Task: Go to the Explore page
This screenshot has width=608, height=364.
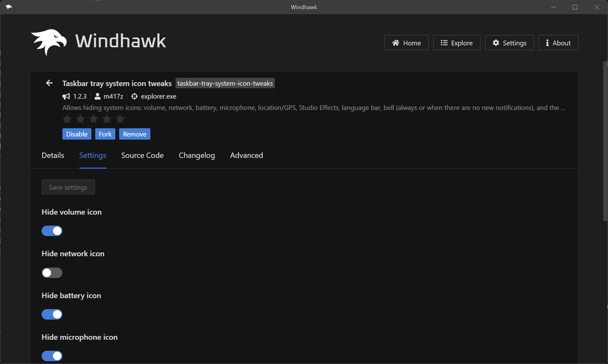Action: click(x=456, y=43)
